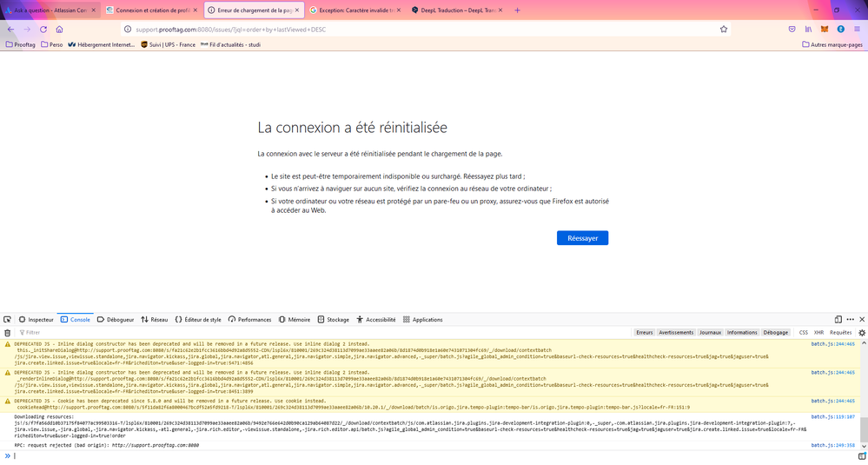Open 'Hébergement Internet' bookmark
The width and height of the screenshot is (868, 465).
[102, 45]
